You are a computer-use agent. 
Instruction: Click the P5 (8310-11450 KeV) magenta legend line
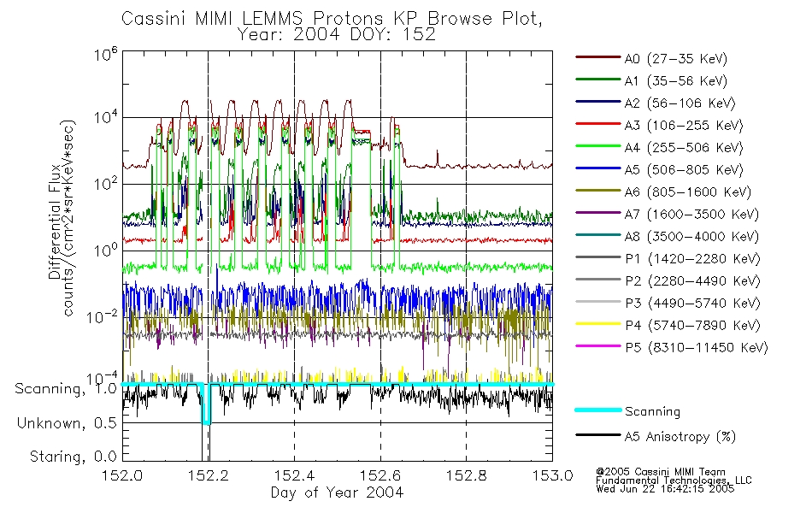[597, 346]
